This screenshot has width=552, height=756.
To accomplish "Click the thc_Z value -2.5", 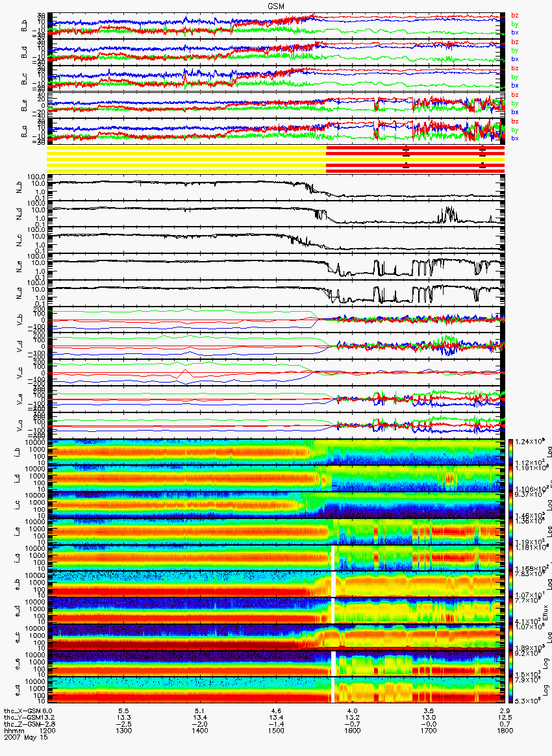I will (x=123, y=724).
